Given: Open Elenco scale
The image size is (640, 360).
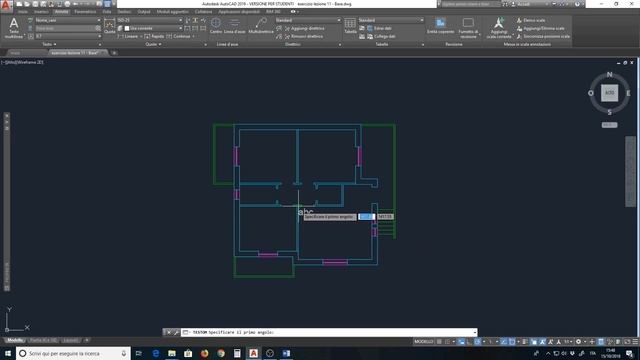Looking at the screenshot, I should pyautogui.click(x=531, y=20).
